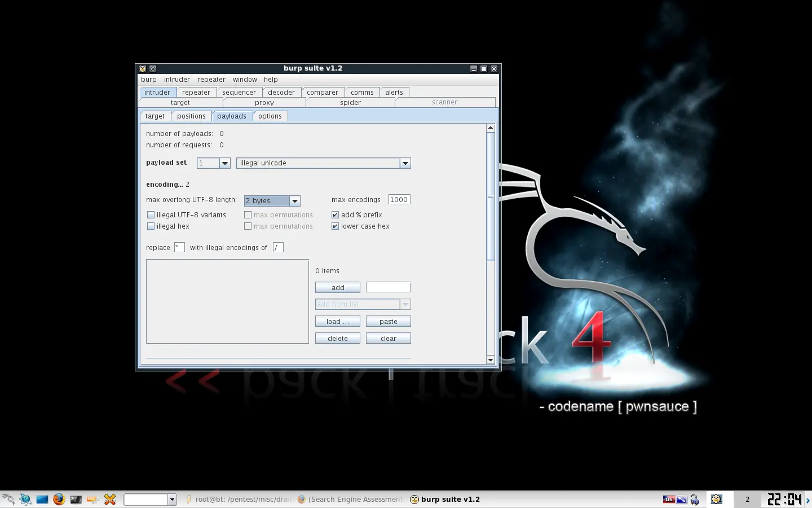Open the max overlong UTF-8 length dropdown

(x=294, y=201)
